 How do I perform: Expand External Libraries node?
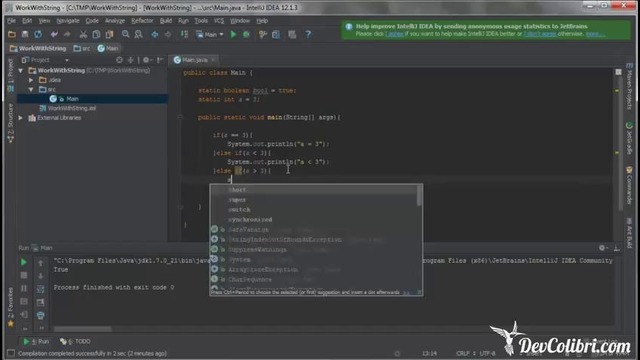21,118
